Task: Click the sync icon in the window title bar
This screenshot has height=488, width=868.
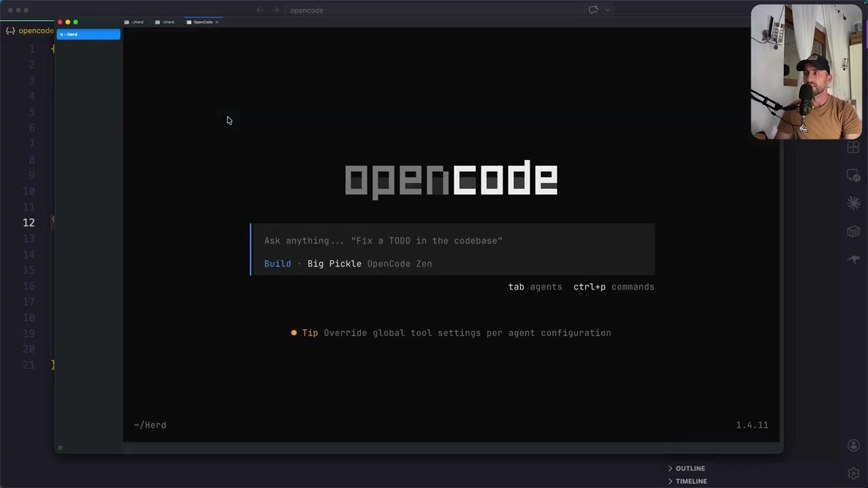Action: pyautogui.click(x=593, y=9)
